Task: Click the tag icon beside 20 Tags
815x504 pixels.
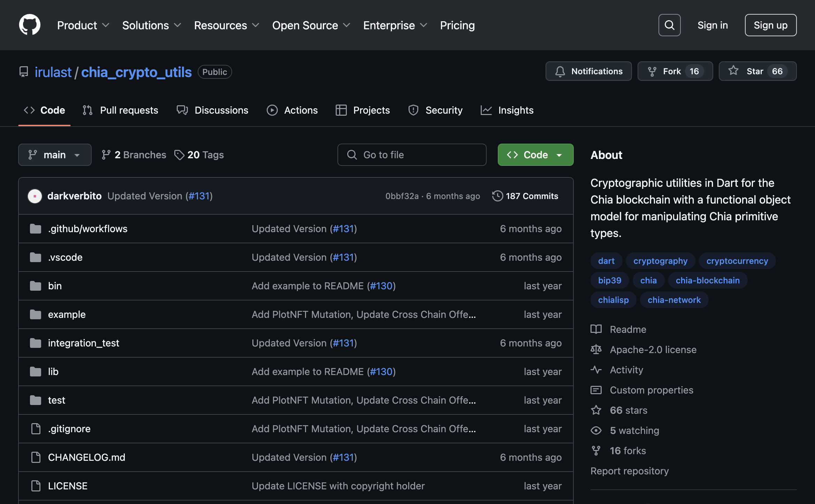Action: [x=179, y=155]
